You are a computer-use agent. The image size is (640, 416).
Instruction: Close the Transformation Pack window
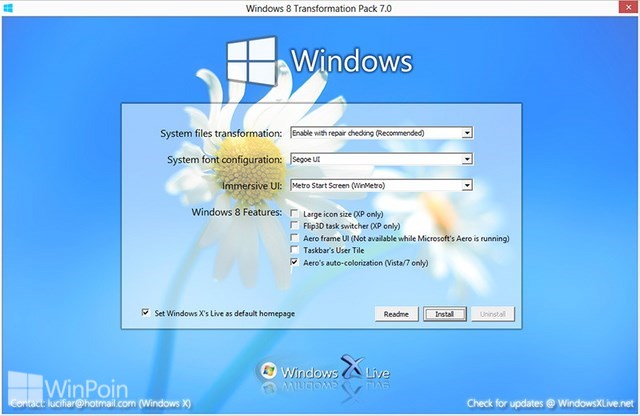coord(628,7)
